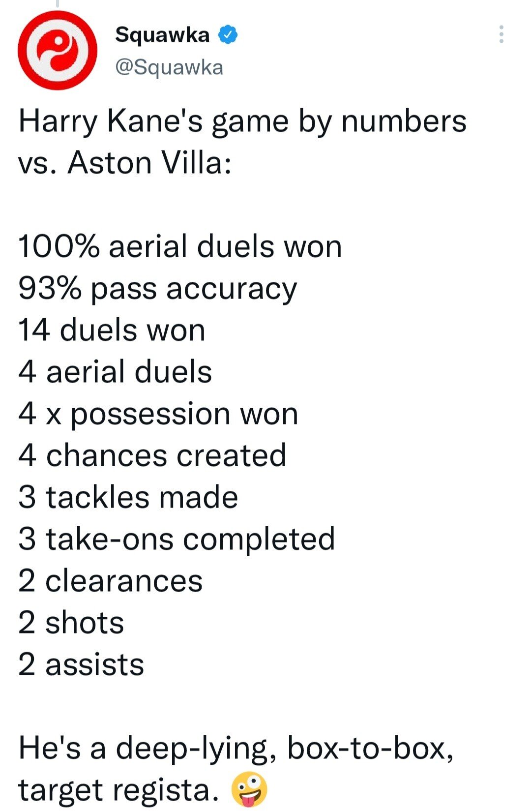Open the Squawka profile picture
Viewport: 531px width, 812px height.
(58, 50)
